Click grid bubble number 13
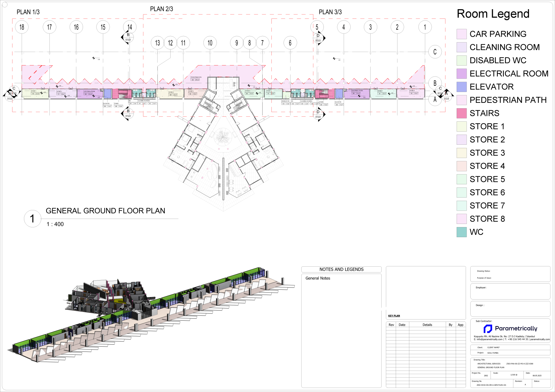 coord(158,43)
